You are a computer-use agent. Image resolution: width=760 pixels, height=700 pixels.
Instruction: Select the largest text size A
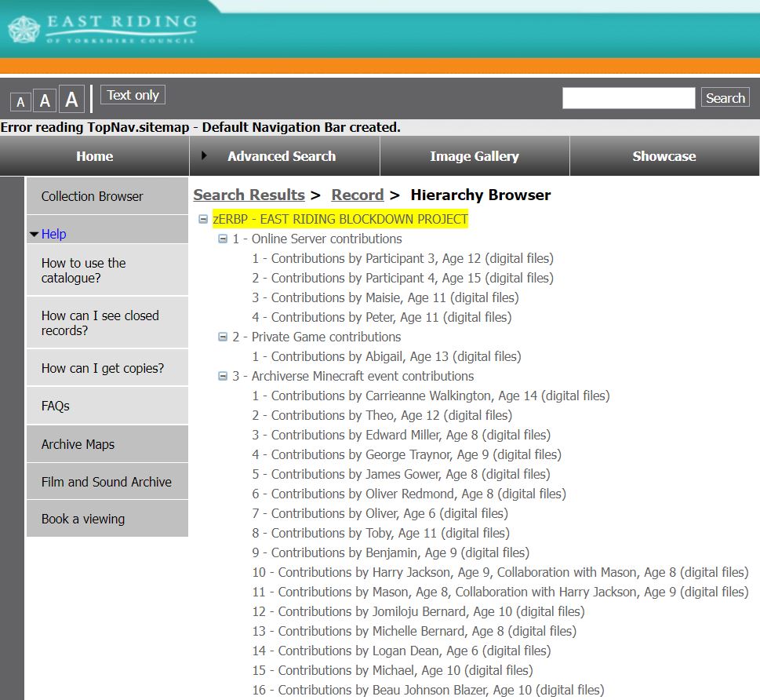tap(72, 100)
